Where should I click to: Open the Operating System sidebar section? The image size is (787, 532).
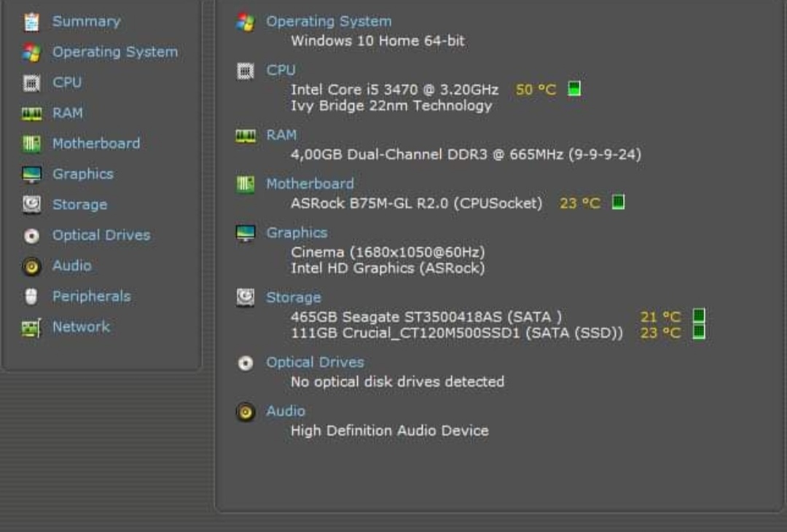(114, 52)
